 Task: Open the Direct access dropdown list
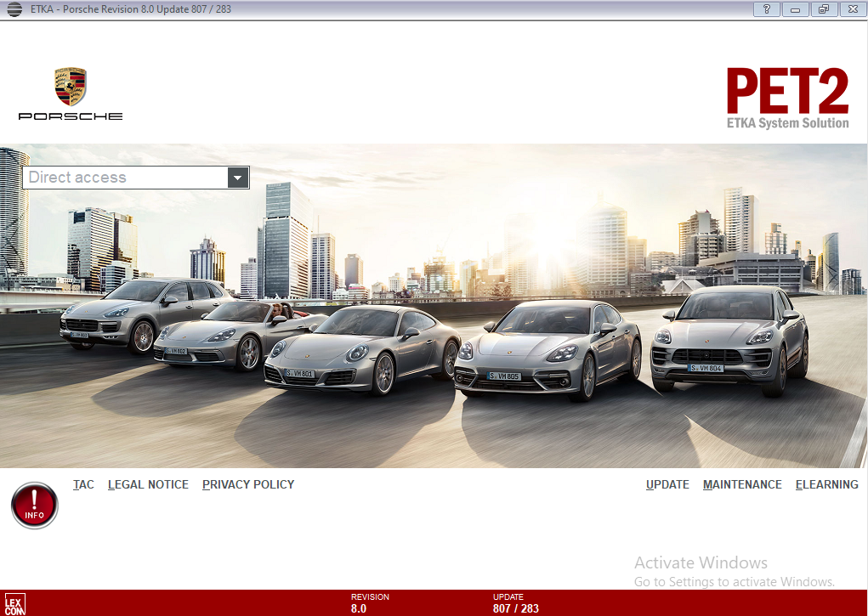[x=238, y=178]
